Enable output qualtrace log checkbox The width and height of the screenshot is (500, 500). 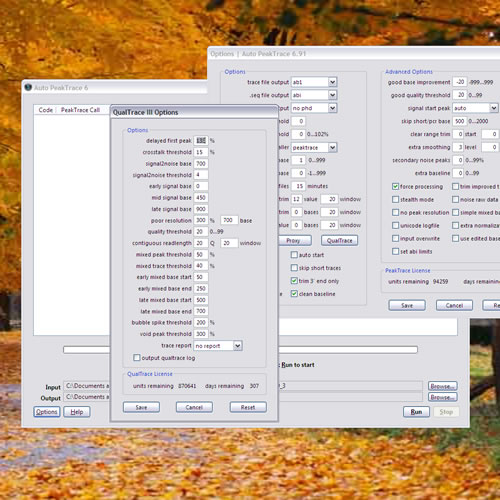(x=137, y=358)
